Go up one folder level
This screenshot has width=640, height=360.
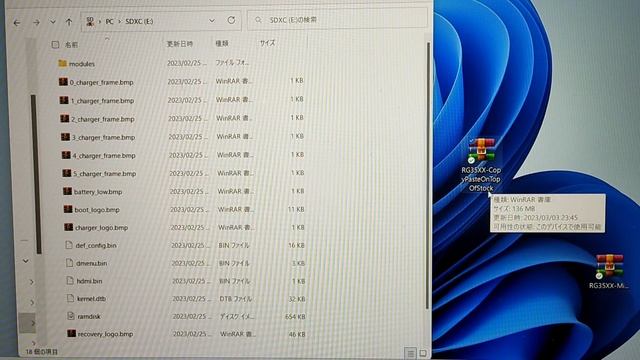[69, 22]
